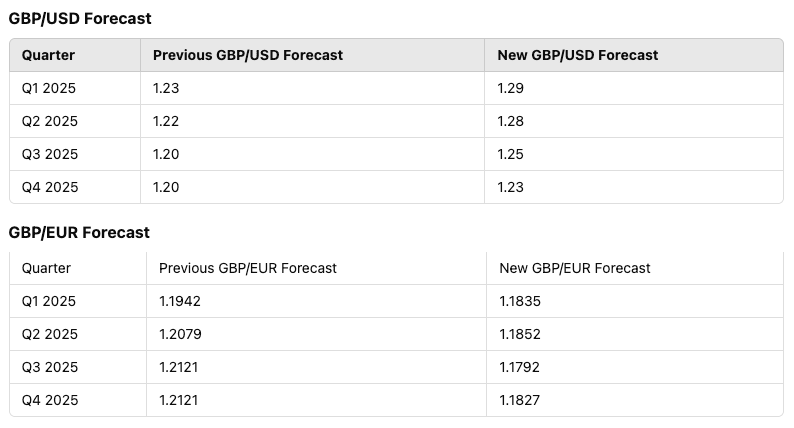Click the Quarter header in GBP/EUR table
Image resolution: width=794 pixels, height=428 pixels.
tap(46, 268)
